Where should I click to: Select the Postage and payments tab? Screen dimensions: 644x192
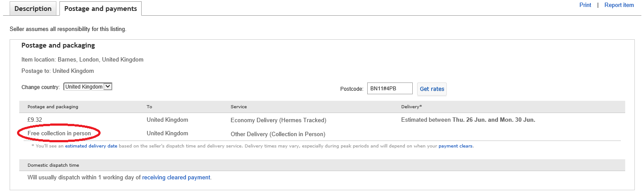[x=100, y=9]
